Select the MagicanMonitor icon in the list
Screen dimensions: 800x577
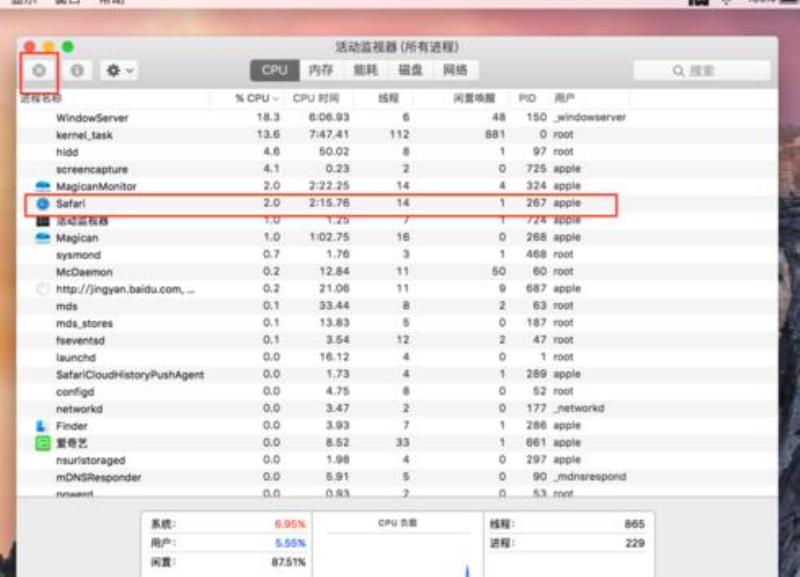pos(43,186)
